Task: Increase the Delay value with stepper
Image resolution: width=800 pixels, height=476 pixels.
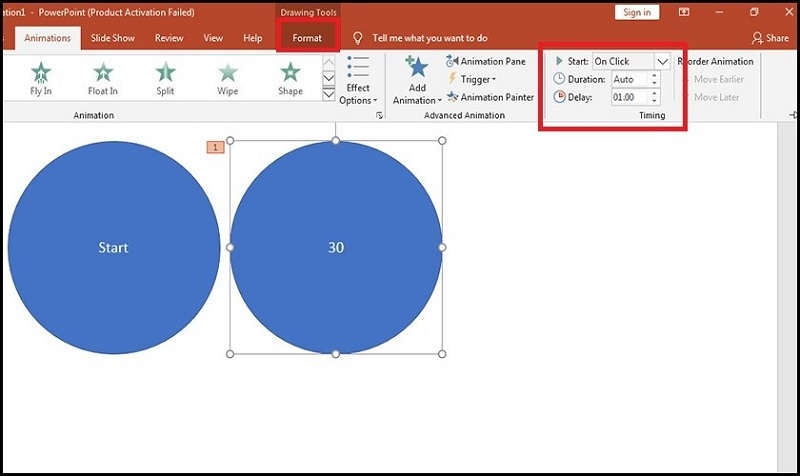Action: coord(654,93)
